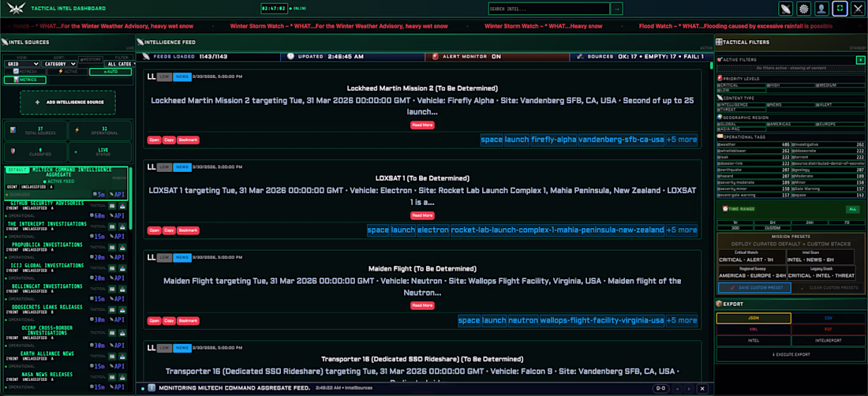Select the 30D time range
The image size is (868, 396).
[735, 227]
